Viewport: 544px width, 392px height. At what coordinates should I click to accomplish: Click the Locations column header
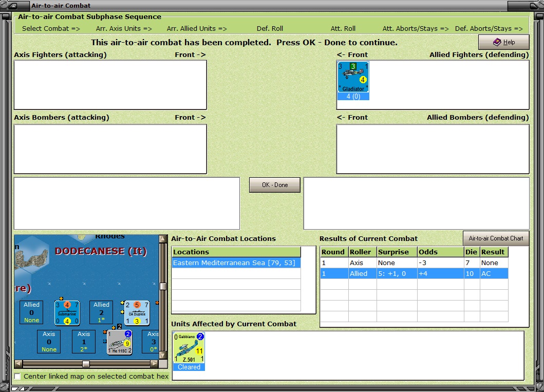(x=236, y=252)
